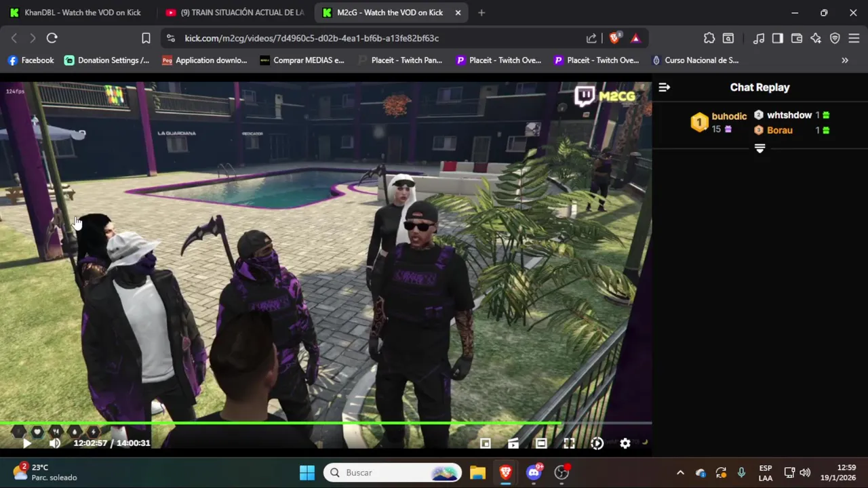Viewport: 868px width, 488px height.
Task: Open video player settings gear
Action: 625,443
